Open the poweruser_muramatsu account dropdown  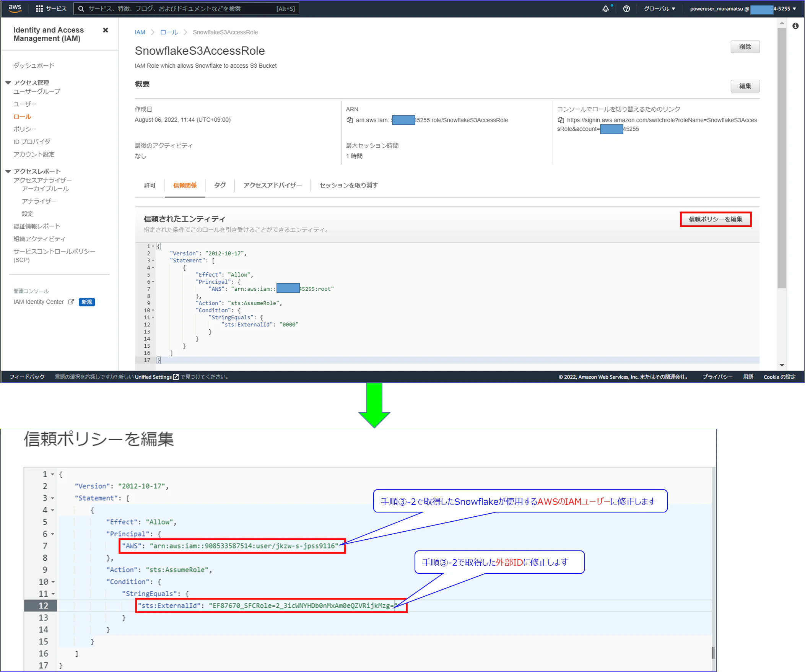pos(743,9)
